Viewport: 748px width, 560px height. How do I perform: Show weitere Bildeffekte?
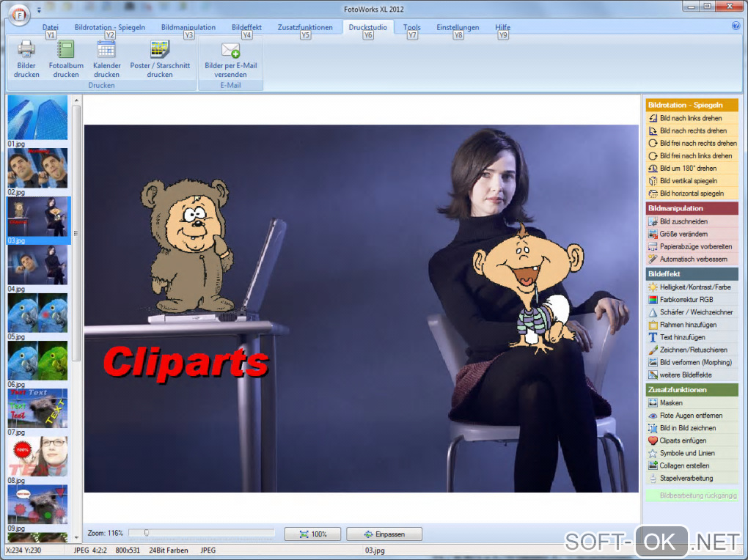[x=692, y=375]
